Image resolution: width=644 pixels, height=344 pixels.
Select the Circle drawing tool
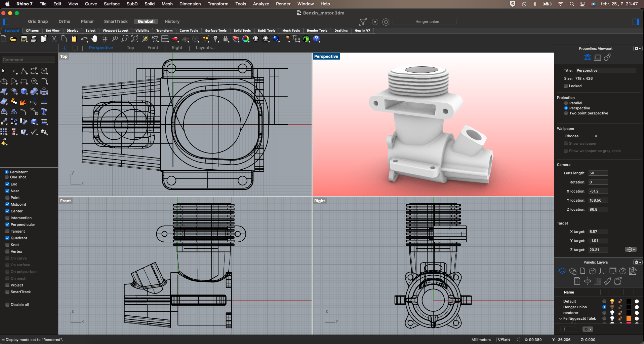(44, 71)
